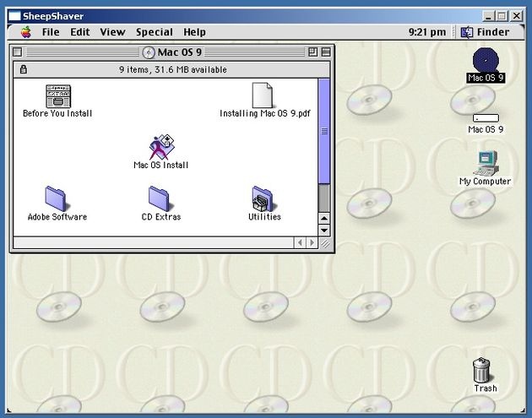The width and height of the screenshot is (532, 418).
Task: Click the Finder application icon in menu bar
Action: tap(467, 32)
